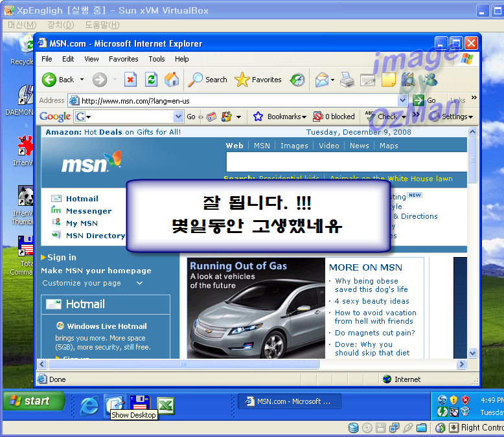Click the VirtualBox shared folders status icon
The width and height of the screenshot is (504, 437).
point(421,428)
